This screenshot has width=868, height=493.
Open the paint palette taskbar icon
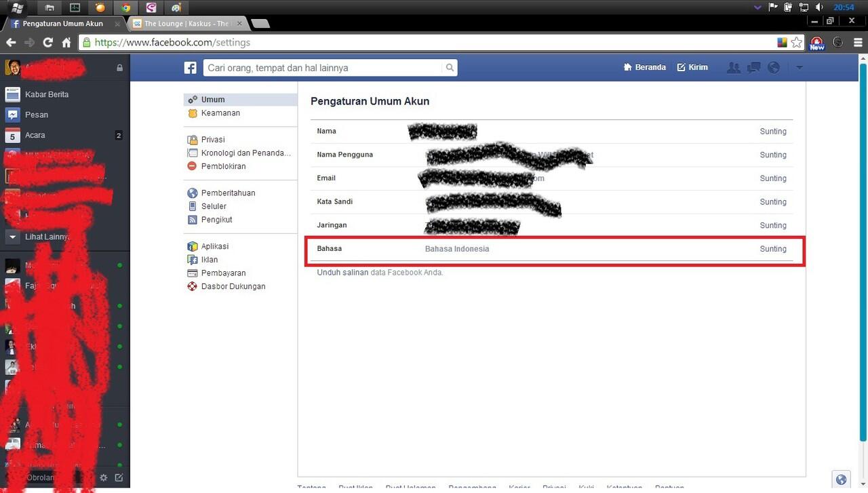176,7
